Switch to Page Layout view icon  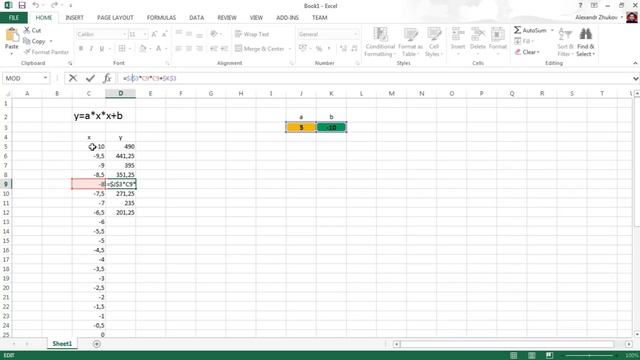[x=532, y=356]
